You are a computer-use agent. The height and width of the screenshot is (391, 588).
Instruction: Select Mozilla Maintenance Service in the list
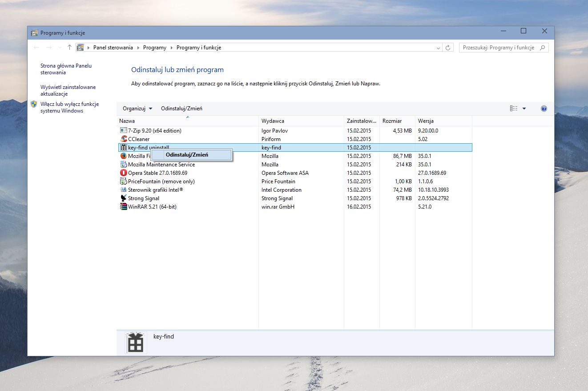(x=295, y=165)
